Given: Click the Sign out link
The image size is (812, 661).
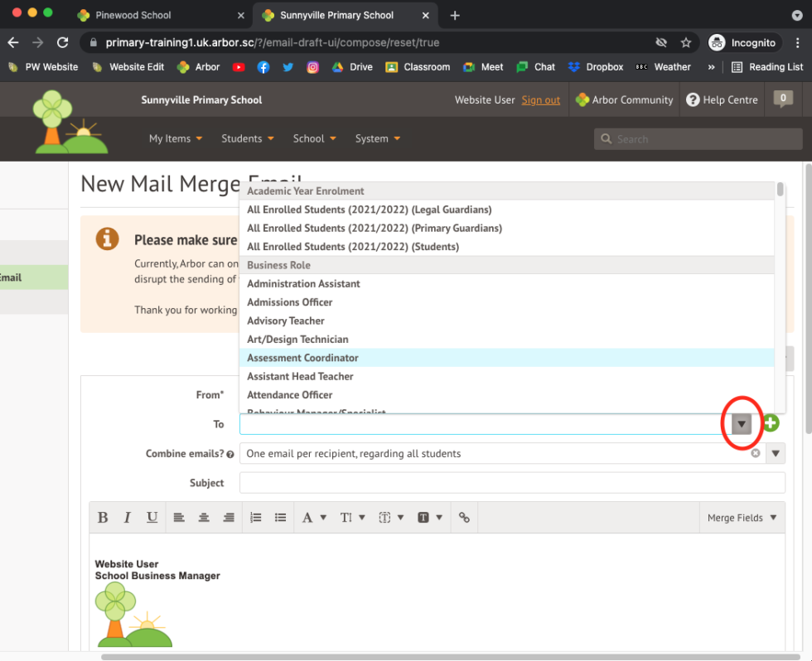Looking at the screenshot, I should [540, 100].
